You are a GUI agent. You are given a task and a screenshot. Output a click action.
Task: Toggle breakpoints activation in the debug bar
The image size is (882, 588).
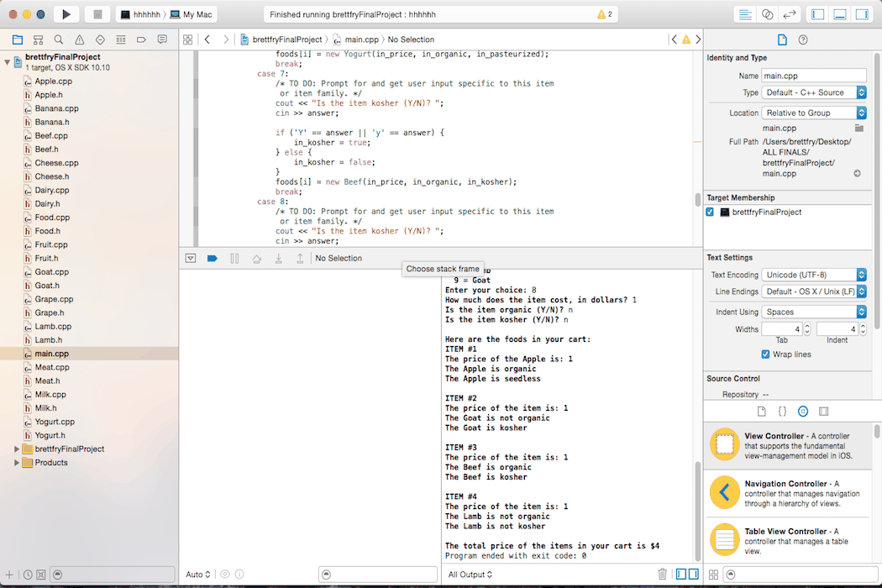[212, 258]
